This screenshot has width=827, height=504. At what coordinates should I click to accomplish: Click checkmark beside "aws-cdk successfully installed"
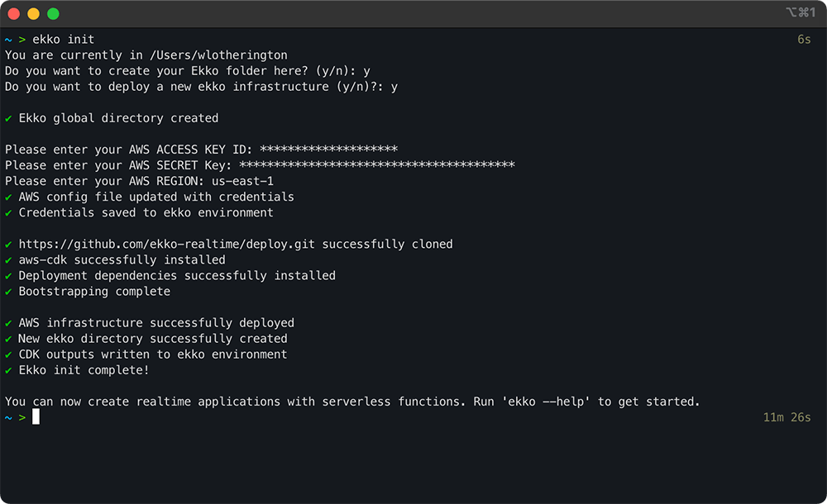coord(8,259)
